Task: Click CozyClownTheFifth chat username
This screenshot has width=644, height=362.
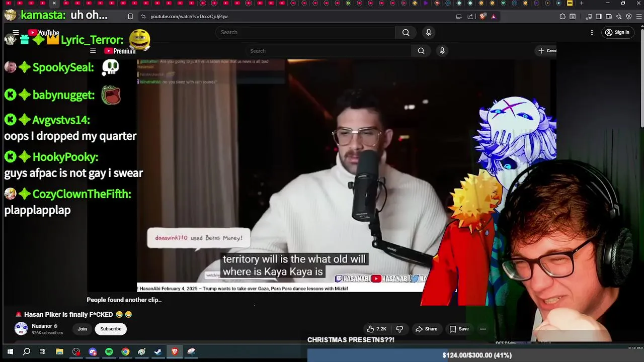Action: (82, 194)
